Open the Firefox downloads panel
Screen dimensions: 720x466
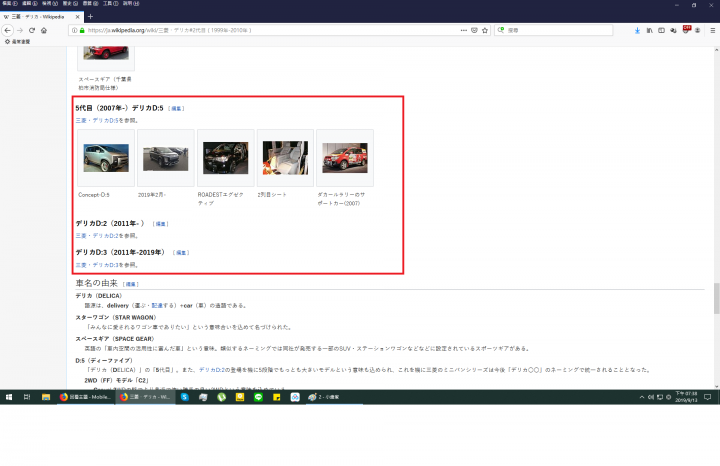(637, 30)
